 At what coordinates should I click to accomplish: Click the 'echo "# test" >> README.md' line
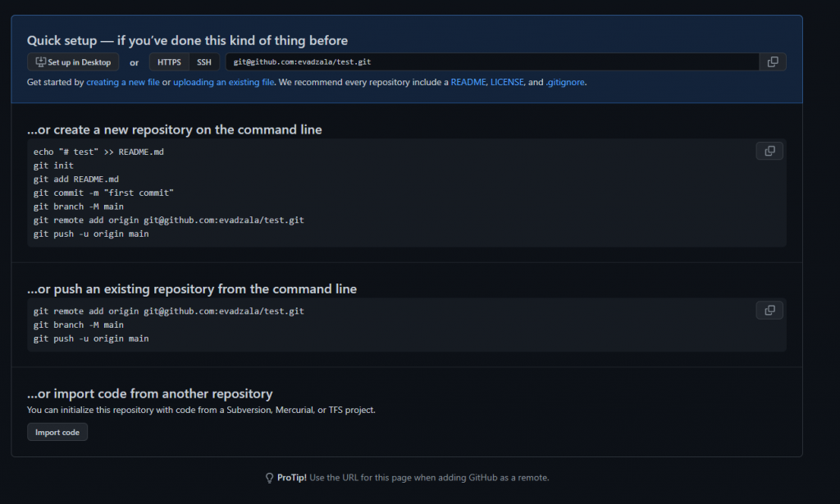tap(98, 152)
